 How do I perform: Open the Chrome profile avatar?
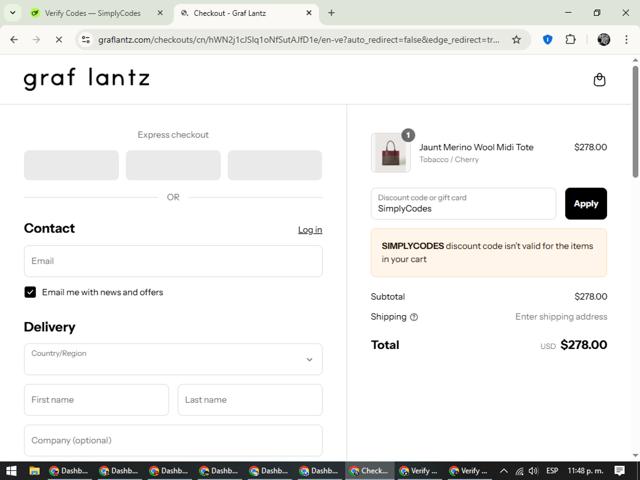click(604, 40)
